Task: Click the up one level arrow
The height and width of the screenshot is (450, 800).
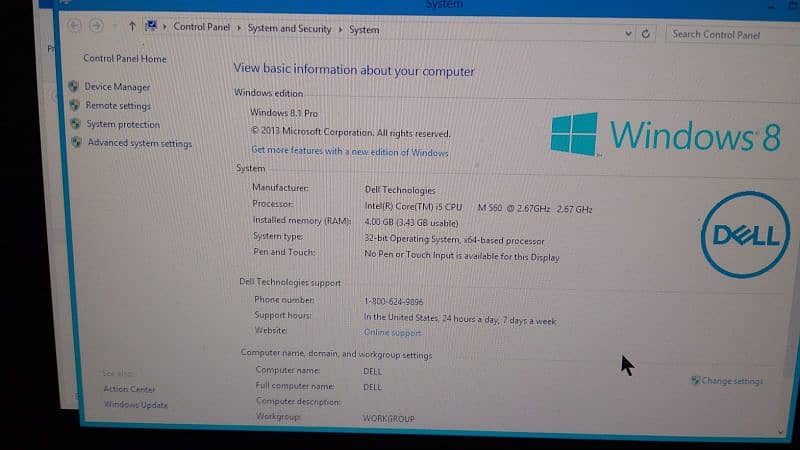Action: (x=132, y=26)
